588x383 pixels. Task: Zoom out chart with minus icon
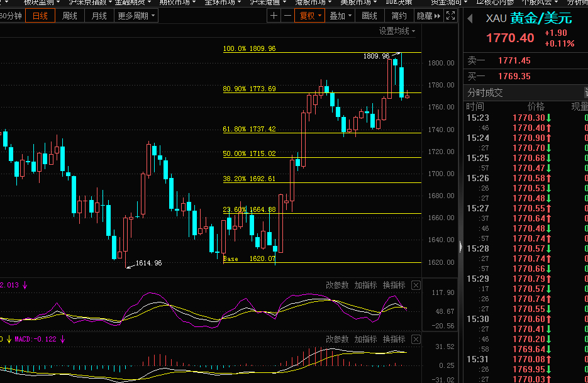point(287,16)
